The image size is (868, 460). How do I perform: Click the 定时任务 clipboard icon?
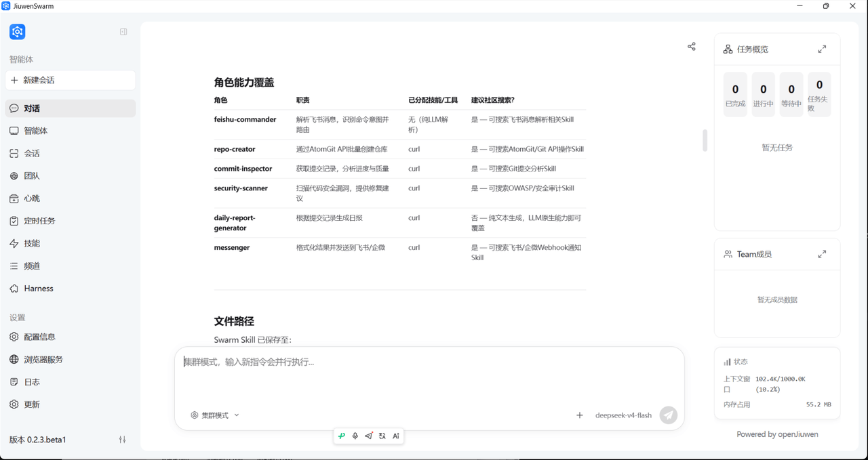(14, 221)
